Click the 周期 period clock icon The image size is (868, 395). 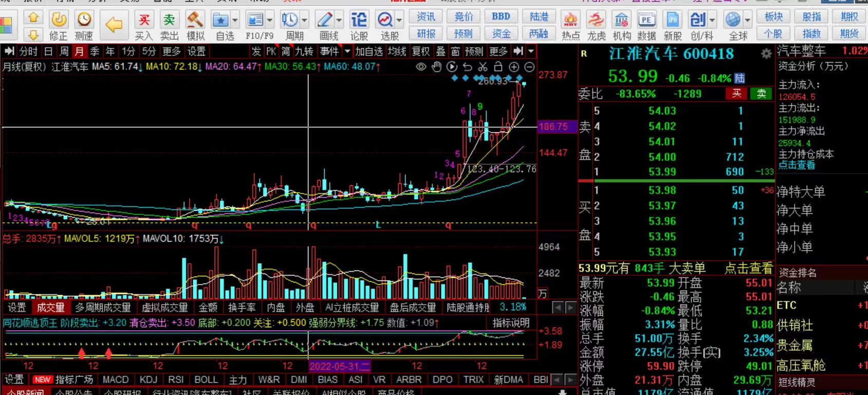click(289, 20)
